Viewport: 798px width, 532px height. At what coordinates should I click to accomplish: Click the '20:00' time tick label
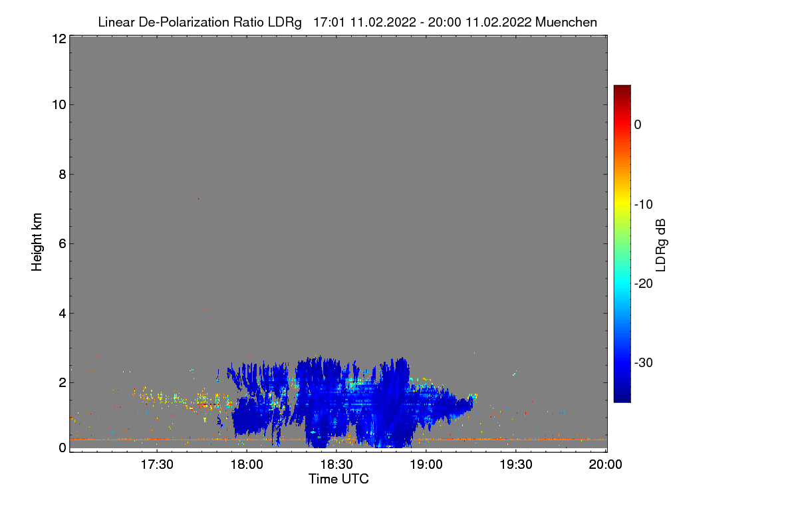pyautogui.click(x=606, y=465)
